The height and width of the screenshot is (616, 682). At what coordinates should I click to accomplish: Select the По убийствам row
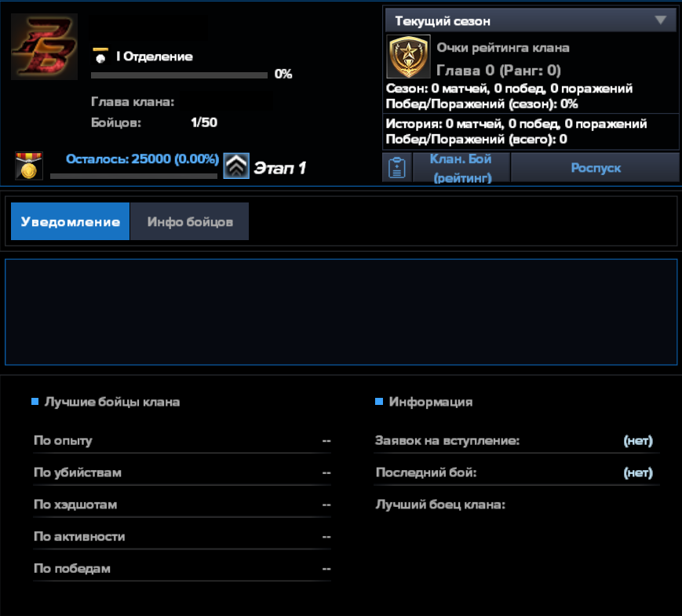click(x=181, y=473)
